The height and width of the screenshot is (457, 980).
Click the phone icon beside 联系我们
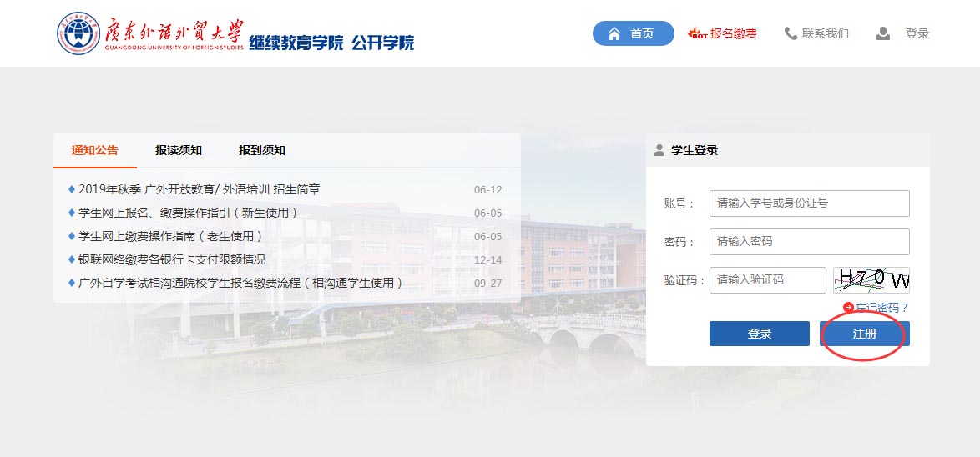click(791, 34)
